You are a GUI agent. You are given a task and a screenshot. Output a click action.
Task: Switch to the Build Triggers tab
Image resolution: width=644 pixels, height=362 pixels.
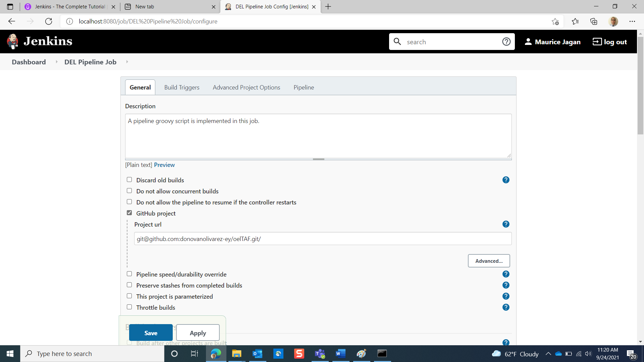[181, 87]
